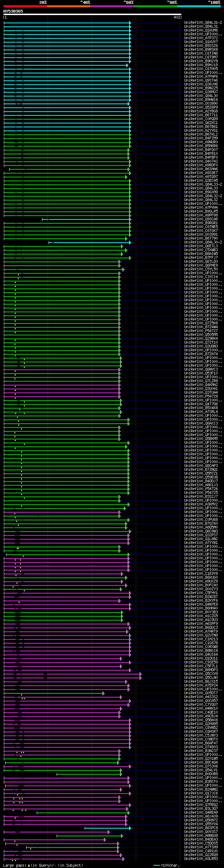Viewport: 224px width, 868px height.
Task: Select the UniRef100_C5FHV1 label
Action: 201,593
